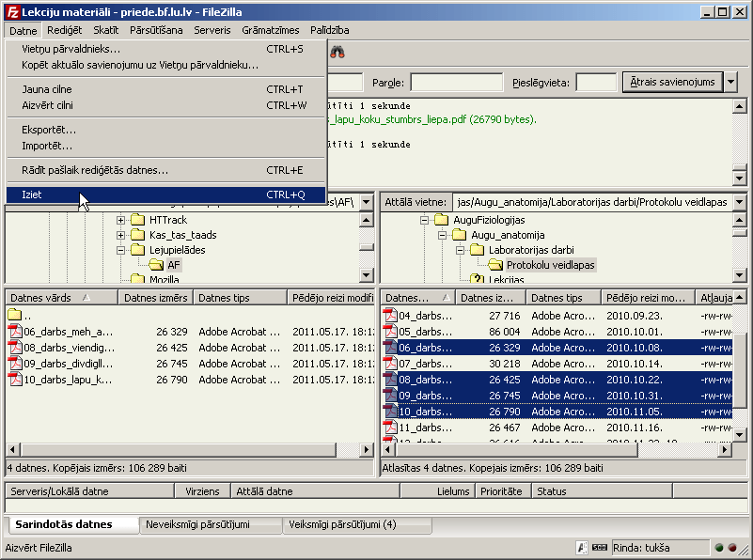Open the Ātrais savienojums history dropdown arrow
753x560 pixels.
point(730,82)
